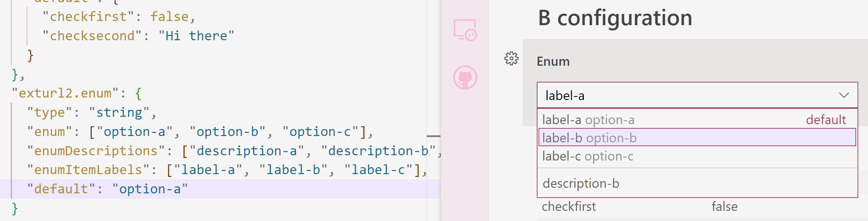Screen dimensions: 868x221
Task: Click the "enumDescriptions" property key
Action: [96, 151]
